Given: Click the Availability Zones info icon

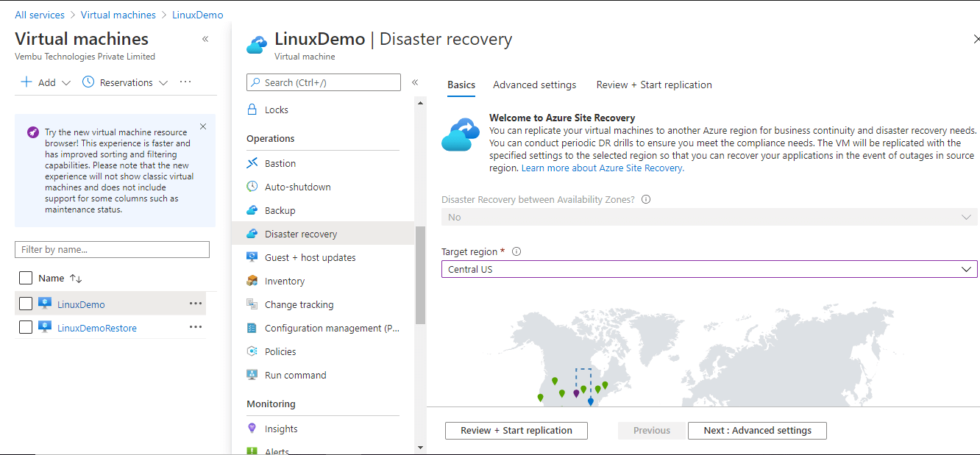Looking at the screenshot, I should pos(646,199).
